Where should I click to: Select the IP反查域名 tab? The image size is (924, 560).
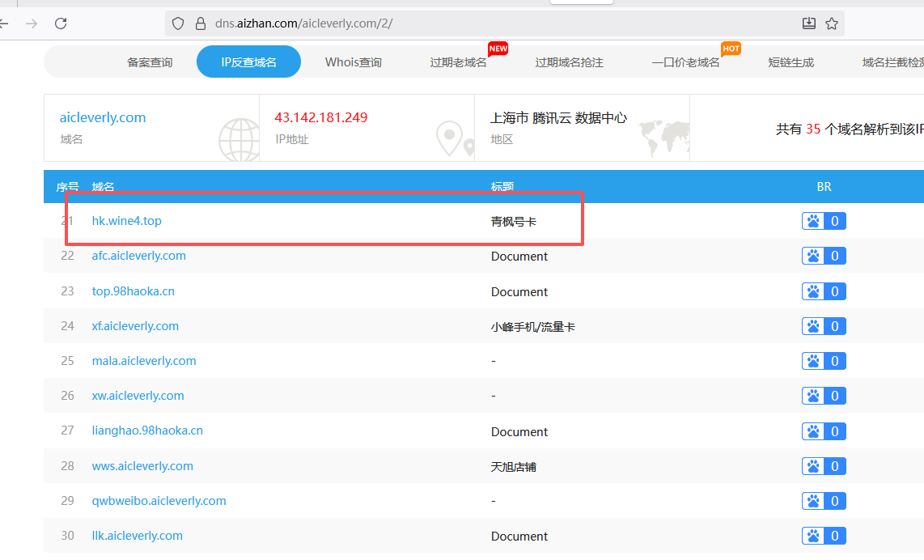coord(248,62)
